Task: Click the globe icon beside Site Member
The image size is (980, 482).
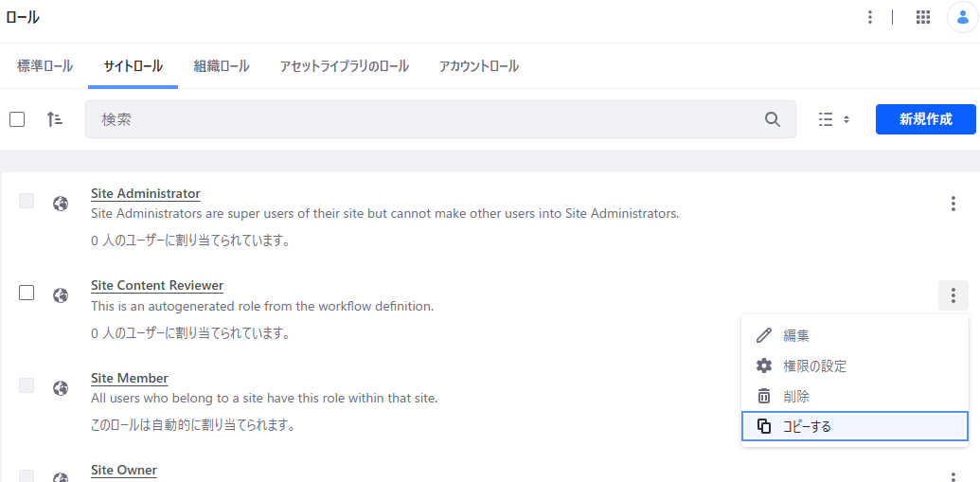Action: coord(61,387)
